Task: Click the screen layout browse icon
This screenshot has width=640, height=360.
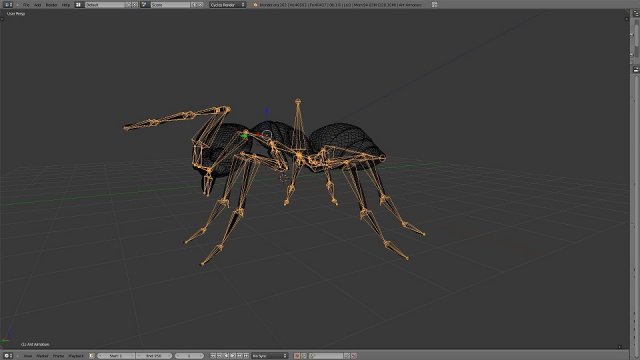Action: click(78, 5)
